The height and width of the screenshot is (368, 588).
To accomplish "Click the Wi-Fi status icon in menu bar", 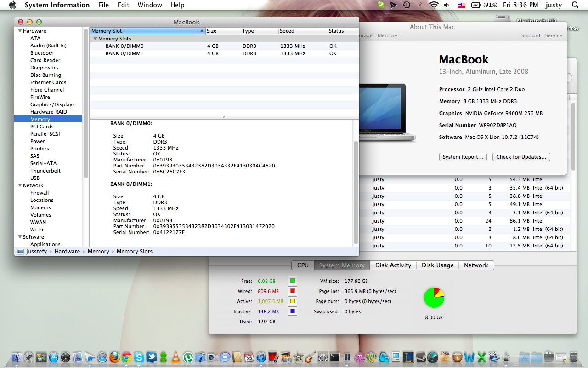I will pyautogui.click(x=434, y=5).
